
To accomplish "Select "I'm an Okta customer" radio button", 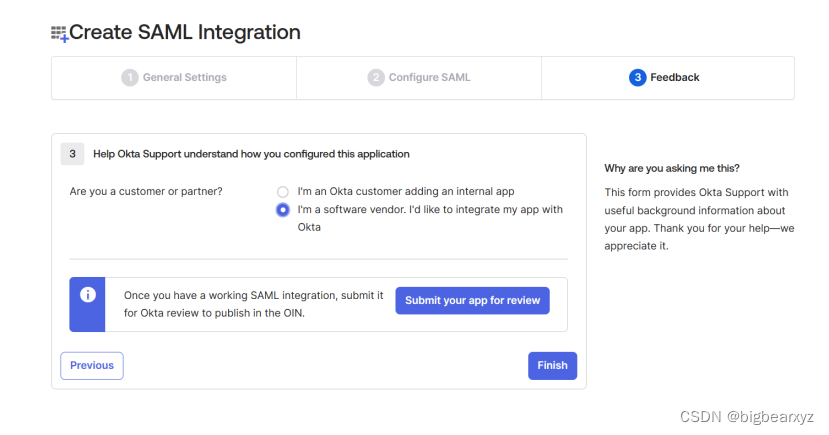I will click(283, 191).
